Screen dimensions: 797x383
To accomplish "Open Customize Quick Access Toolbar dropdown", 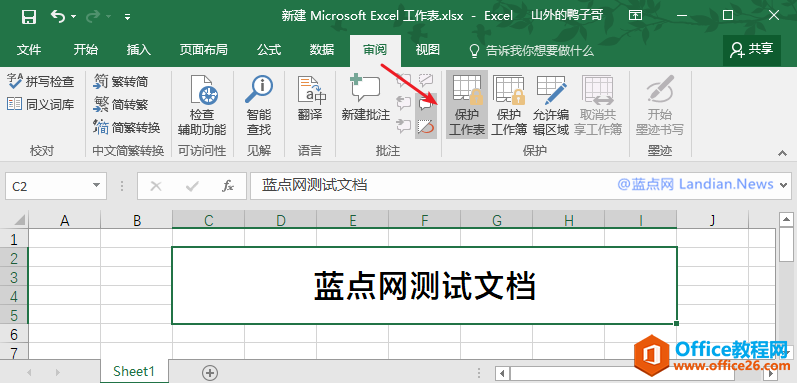I will pos(128,17).
